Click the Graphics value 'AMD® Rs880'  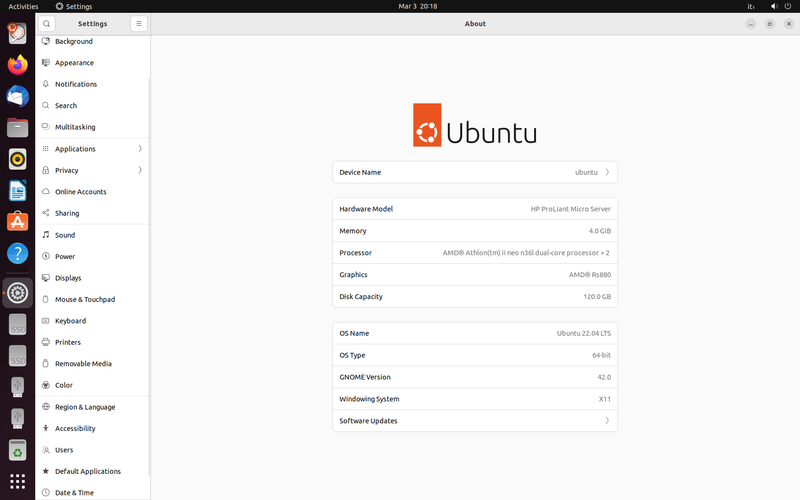tap(590, 275)
